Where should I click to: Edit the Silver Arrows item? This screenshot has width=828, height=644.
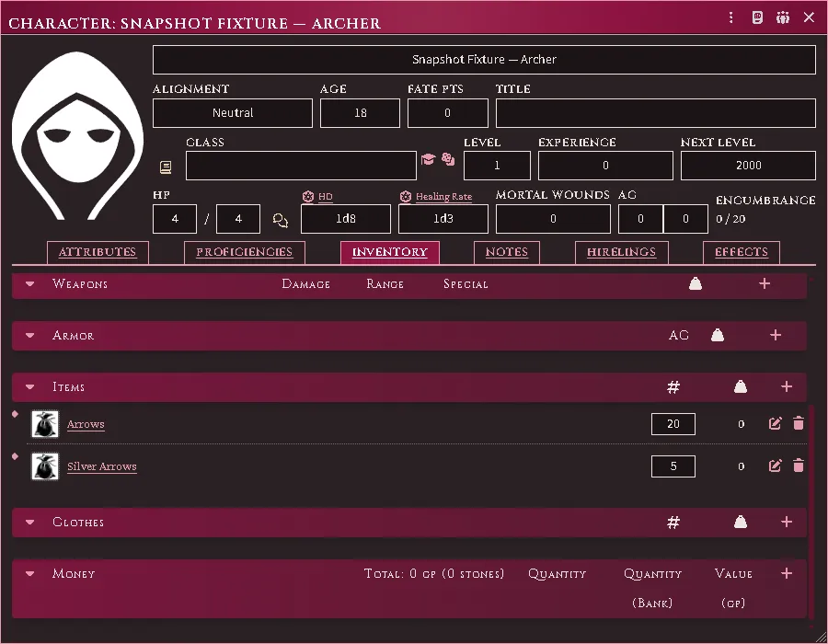point(775,466)
